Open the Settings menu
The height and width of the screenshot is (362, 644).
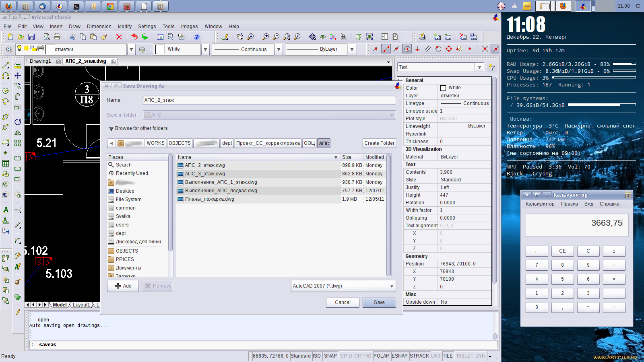(147, 27)
